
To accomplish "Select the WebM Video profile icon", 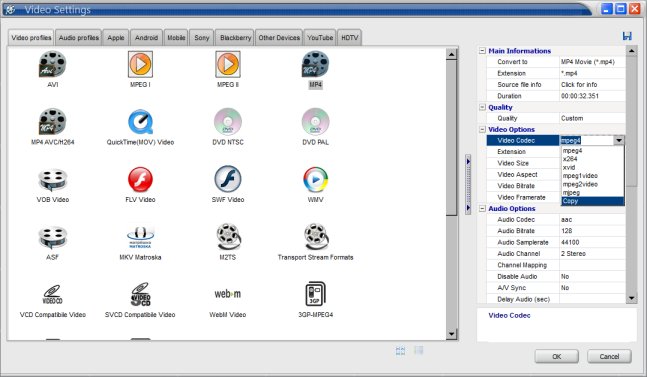I will pyautogui.click(x=228, y=294).
